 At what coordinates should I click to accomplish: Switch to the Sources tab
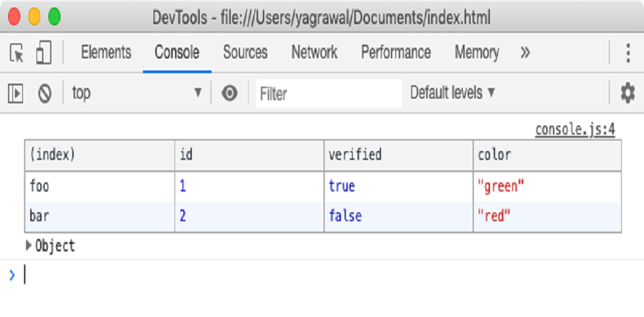245,53
